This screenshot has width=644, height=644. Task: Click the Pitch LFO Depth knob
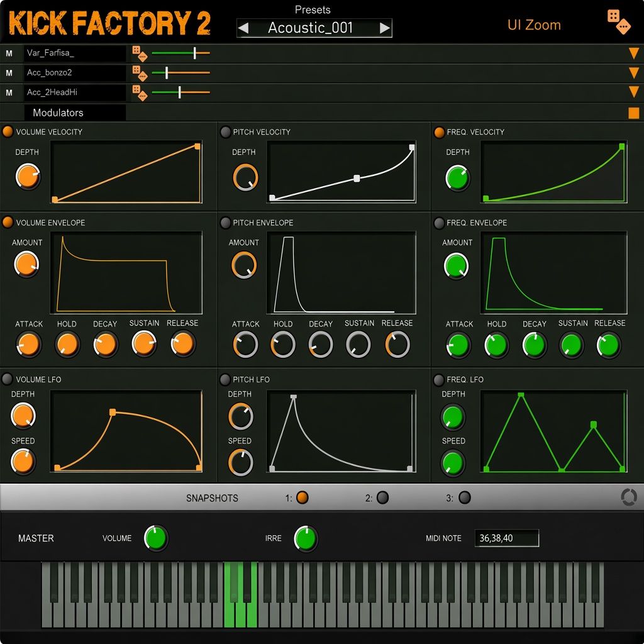click(241, 416)
